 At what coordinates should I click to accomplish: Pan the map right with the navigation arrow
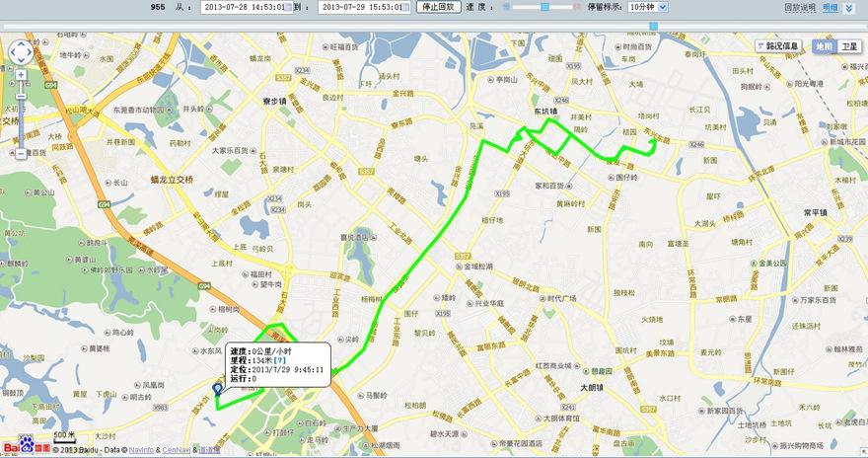click(x=29, y=52)
